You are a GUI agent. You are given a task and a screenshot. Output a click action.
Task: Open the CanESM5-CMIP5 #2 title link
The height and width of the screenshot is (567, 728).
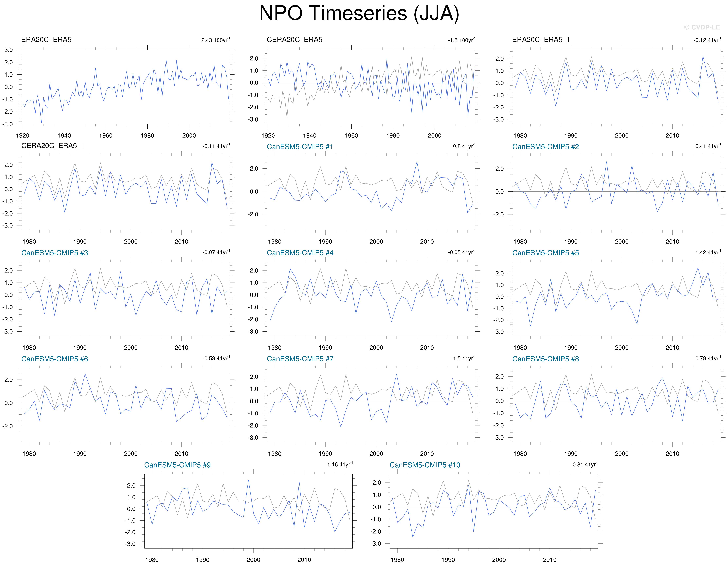coord(545,147)
